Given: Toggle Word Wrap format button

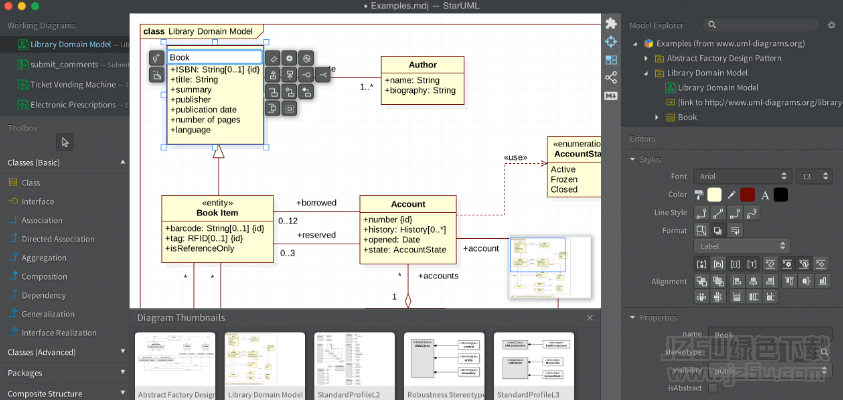Looking at the screenshot, I should (x=735, y=231).
